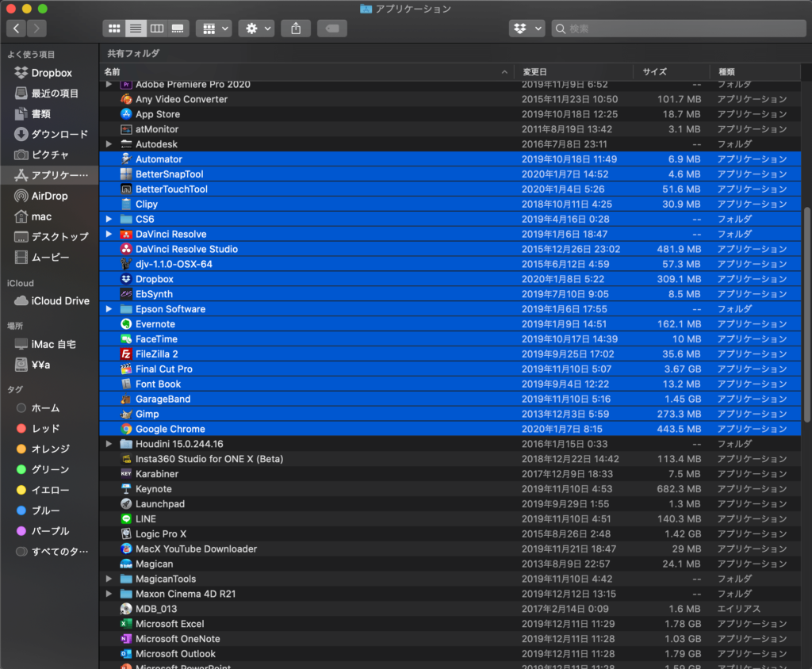Select the Microsoft Excel icon
Screen dimensions: 812x669
point(126,624)
